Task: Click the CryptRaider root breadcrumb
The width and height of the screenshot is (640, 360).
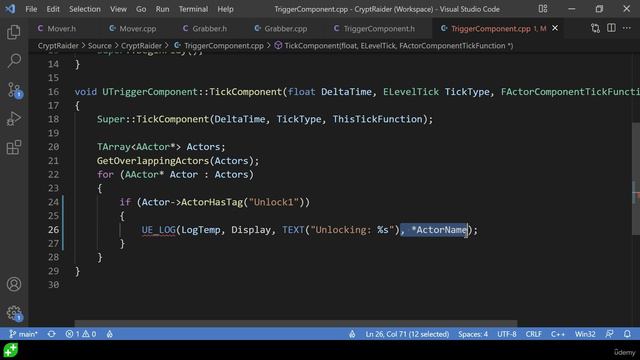Action: (x=58, y=46)
